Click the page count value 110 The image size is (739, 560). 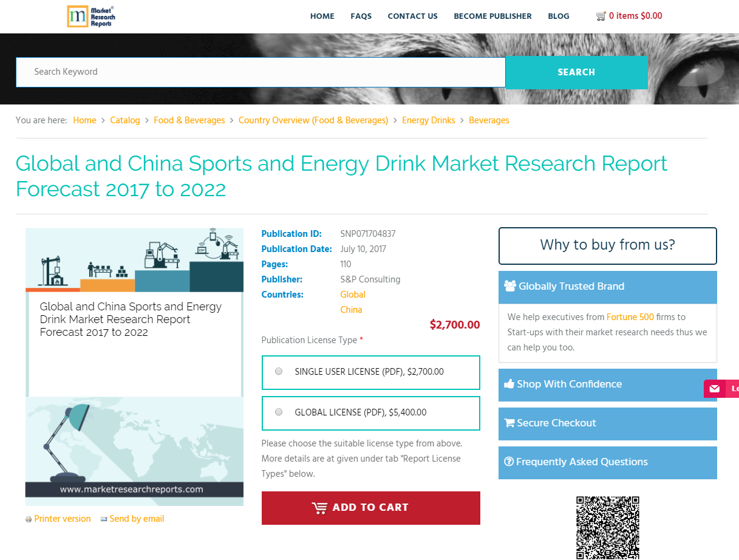346,264
